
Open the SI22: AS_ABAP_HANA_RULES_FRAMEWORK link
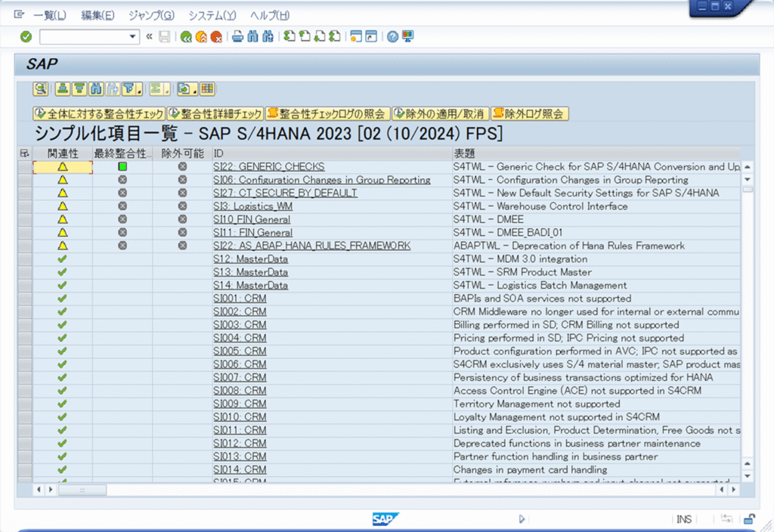coord(312,246)
